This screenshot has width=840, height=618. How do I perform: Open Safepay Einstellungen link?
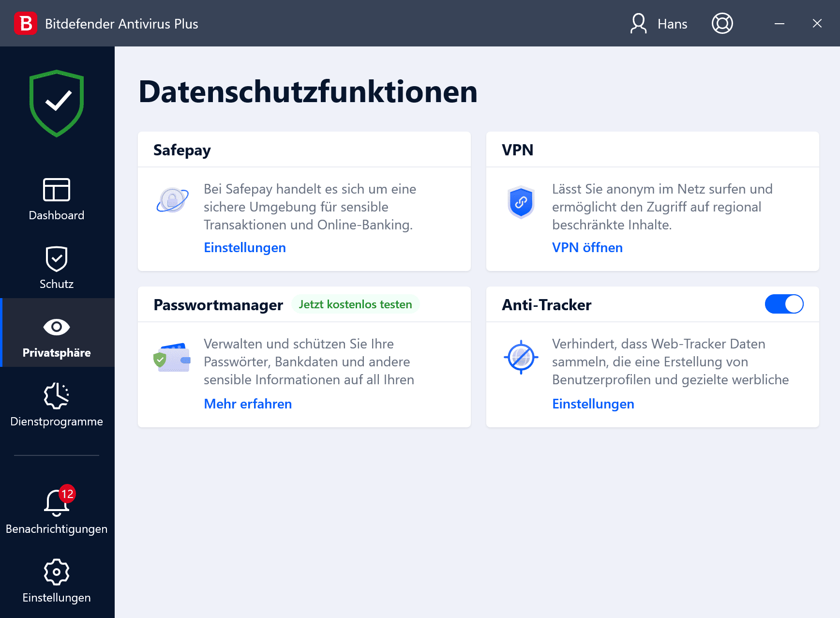click(245, 247)
